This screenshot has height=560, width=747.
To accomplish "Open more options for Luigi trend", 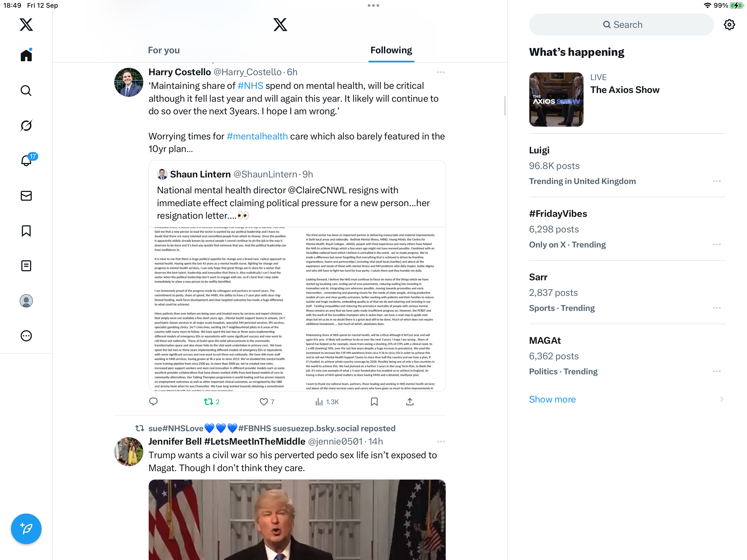I will pos(717,181).
